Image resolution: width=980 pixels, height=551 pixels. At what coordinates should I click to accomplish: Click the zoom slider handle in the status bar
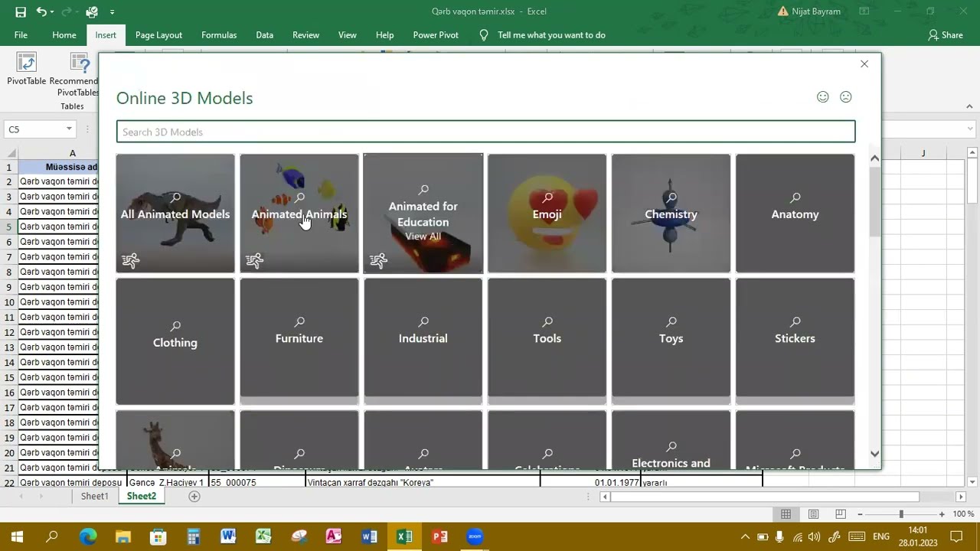901,514
